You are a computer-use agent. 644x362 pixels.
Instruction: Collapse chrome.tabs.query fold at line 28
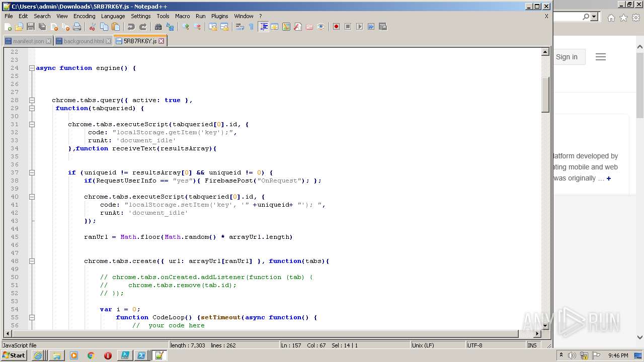coord(32,100)
